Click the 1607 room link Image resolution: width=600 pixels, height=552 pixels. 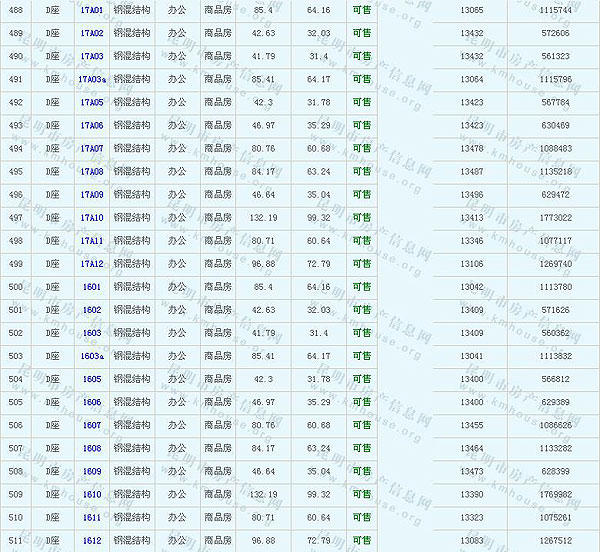92,425
